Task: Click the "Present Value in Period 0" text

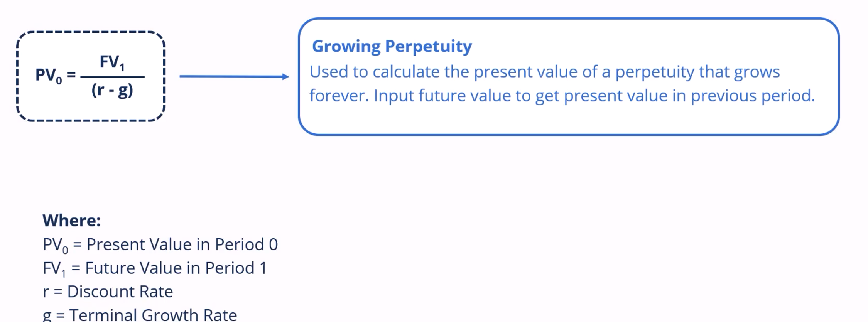Action: (x=182, y=244)
